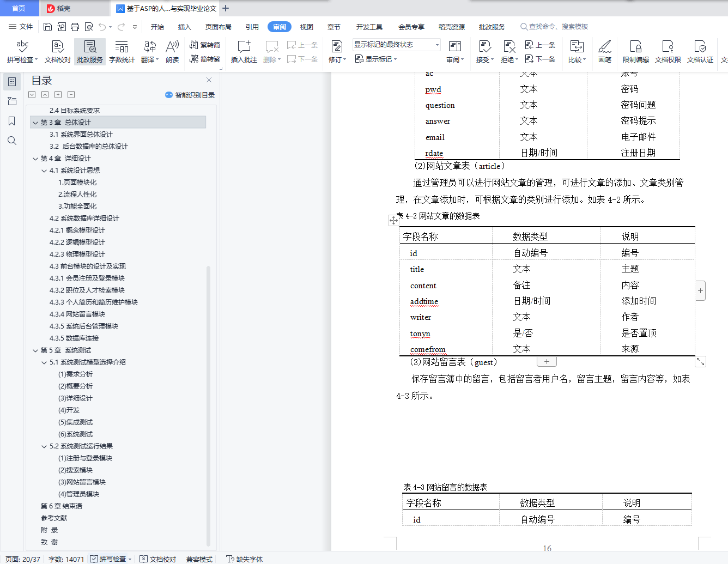Open the quick access toolbar customize arrow
This screenshot has width=728, height=564.
135,27
